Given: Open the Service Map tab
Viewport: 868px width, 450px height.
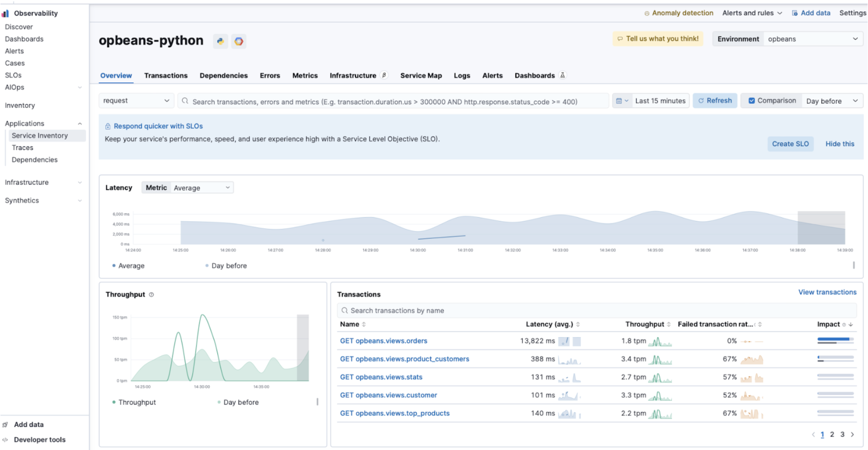Looking at the screenshot, I should click(x=421, y=75).
